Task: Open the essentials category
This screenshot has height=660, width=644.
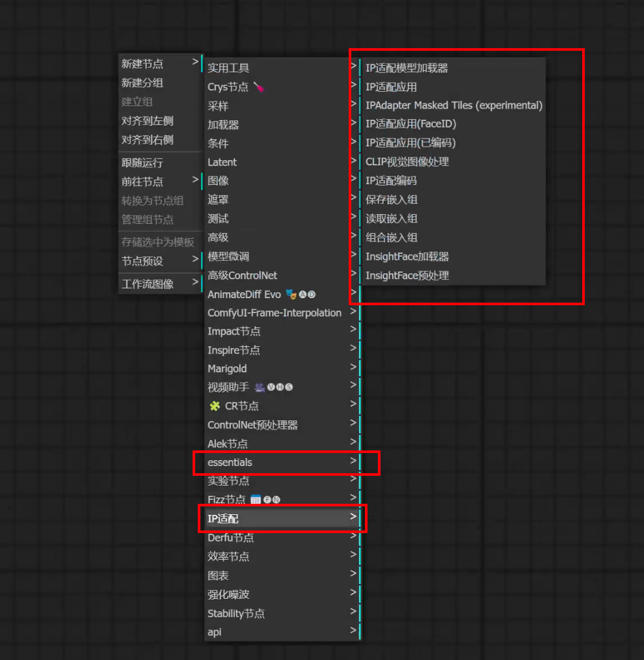Action: tap(282, 462)
